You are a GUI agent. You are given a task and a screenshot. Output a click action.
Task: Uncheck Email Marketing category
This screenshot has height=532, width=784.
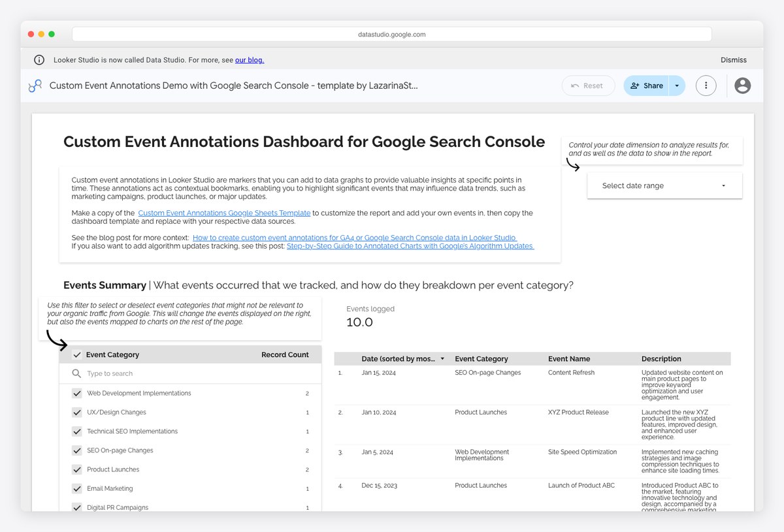pos(77,488)
